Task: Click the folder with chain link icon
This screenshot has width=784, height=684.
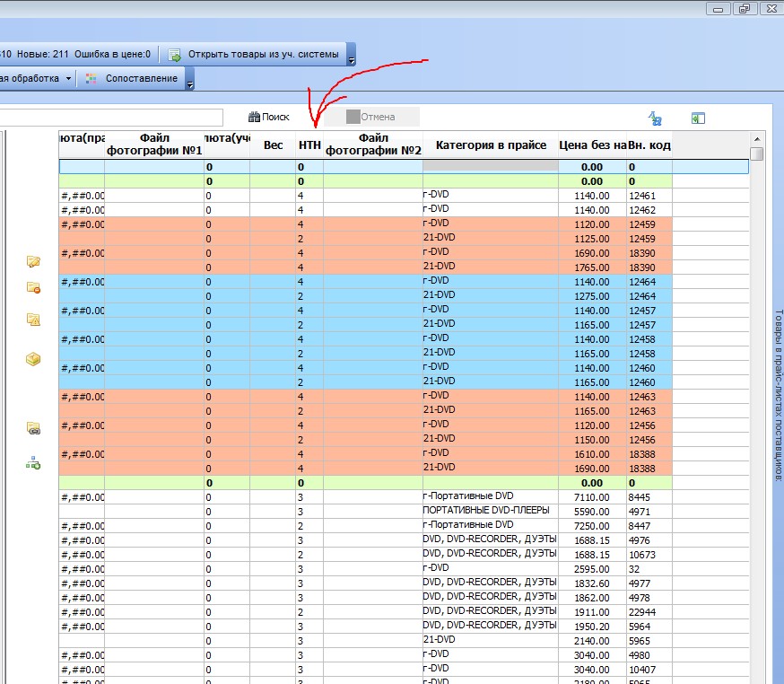Action: pos(33,428)
